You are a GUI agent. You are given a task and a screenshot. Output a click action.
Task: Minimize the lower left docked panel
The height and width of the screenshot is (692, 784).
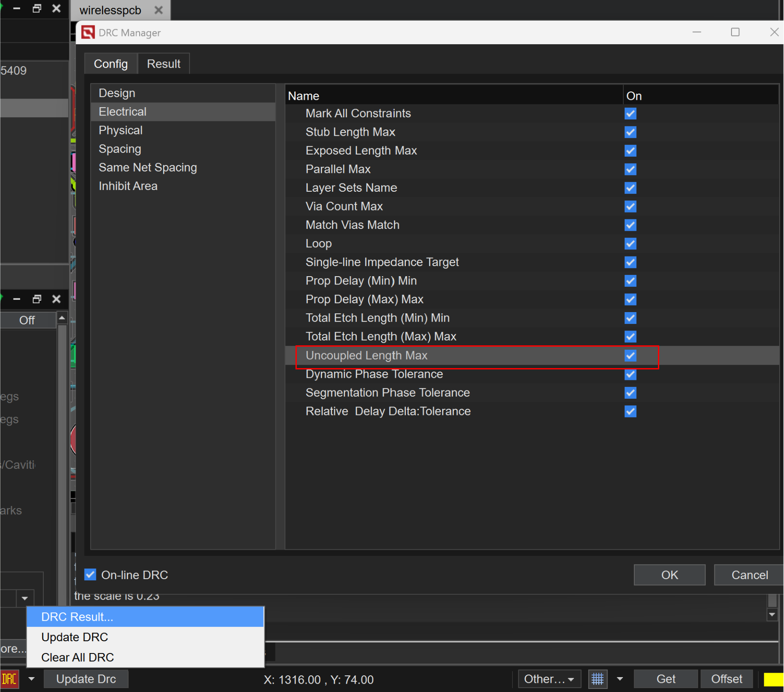coord(17,299)
